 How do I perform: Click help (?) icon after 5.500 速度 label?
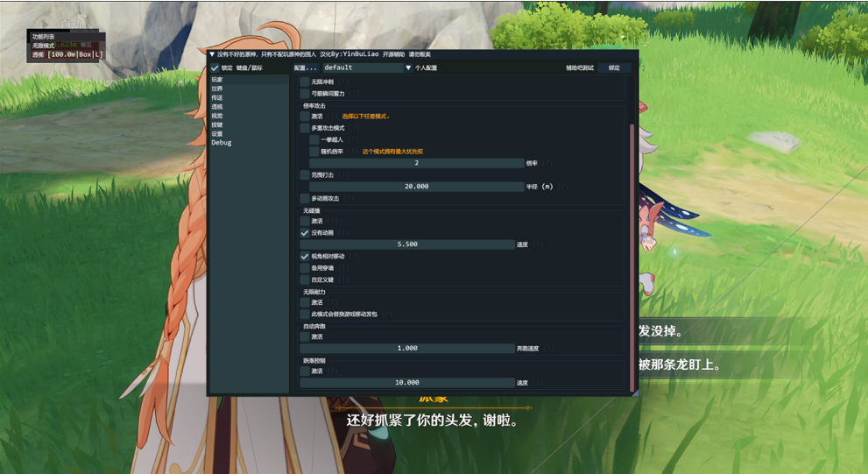pyautogui.click(x=538, y=244)
